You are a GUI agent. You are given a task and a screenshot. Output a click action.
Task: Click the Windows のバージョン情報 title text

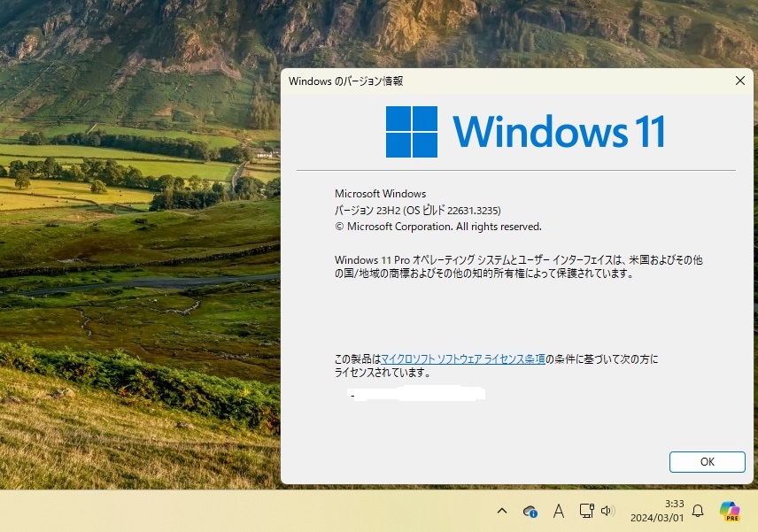[345, 81]
